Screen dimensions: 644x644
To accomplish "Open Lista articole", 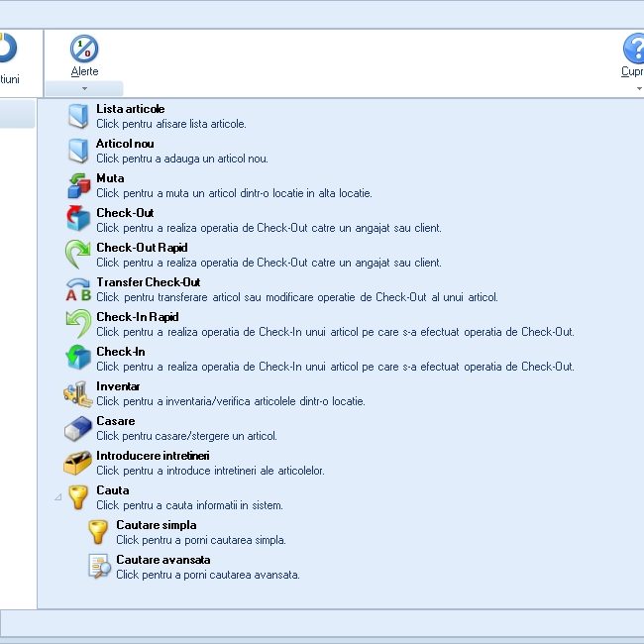I will click(130, 109).
